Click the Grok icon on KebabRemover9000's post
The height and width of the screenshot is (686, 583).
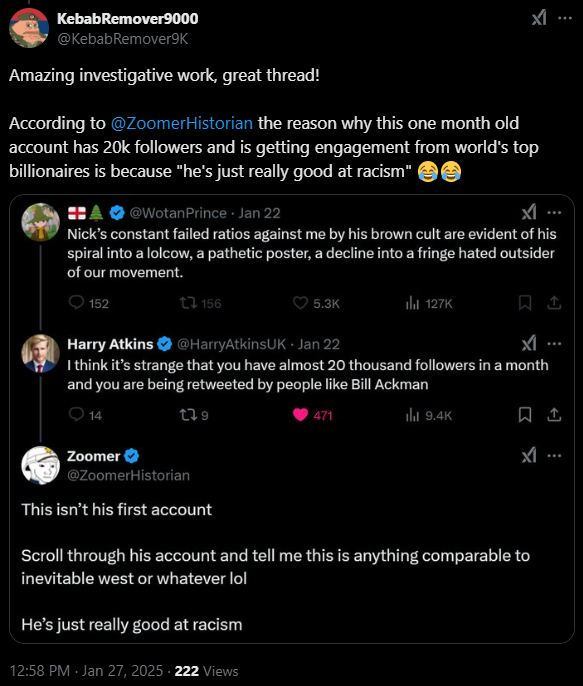(539, 18)
